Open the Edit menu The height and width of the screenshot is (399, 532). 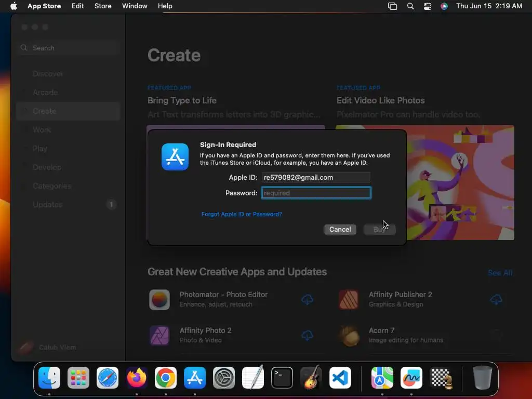(x=78, y=6)
